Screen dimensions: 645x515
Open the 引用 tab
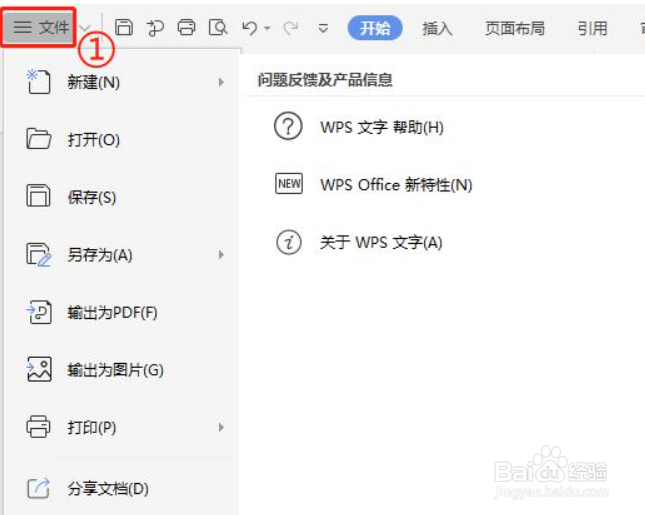[592, 28]
